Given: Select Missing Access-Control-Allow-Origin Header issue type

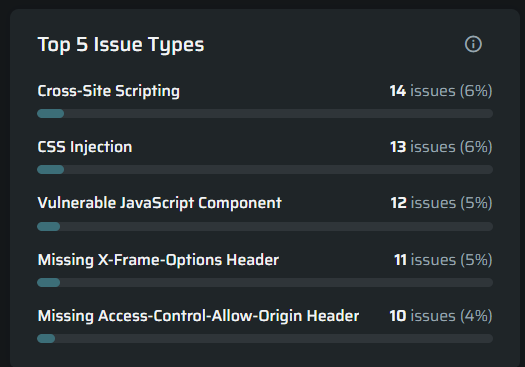Looking at the screenshot, I should click(198, 316).
